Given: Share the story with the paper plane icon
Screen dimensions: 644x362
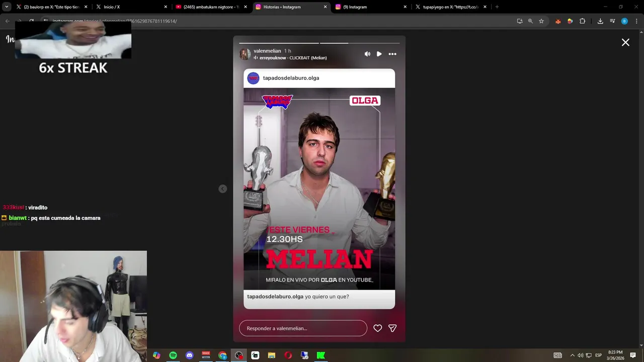Looking at the screenshot, I should (392, 328).
